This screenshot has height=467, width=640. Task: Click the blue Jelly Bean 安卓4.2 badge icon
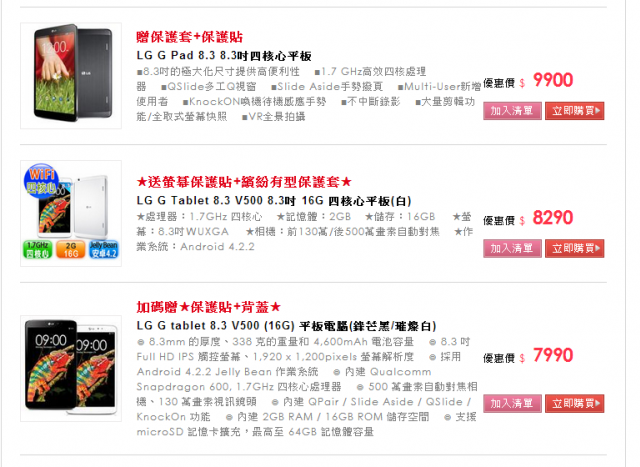[104, 250]
